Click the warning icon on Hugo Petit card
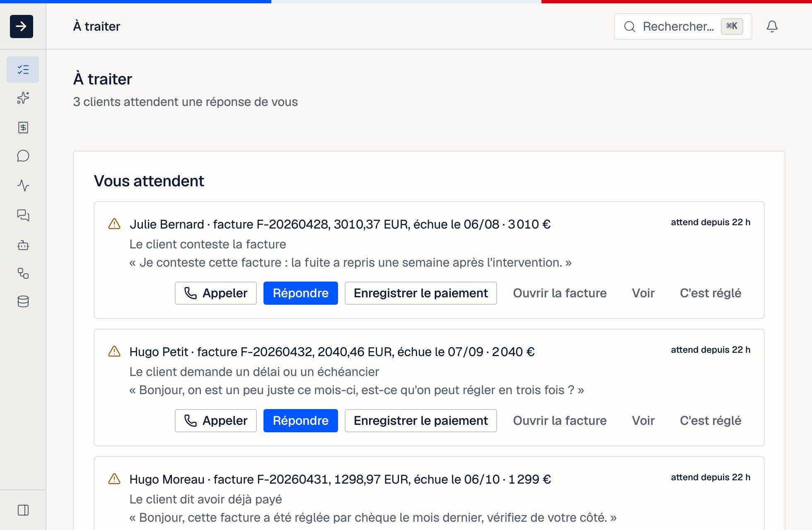The width and height of the screenshot is (812, 530). point(114,352)
